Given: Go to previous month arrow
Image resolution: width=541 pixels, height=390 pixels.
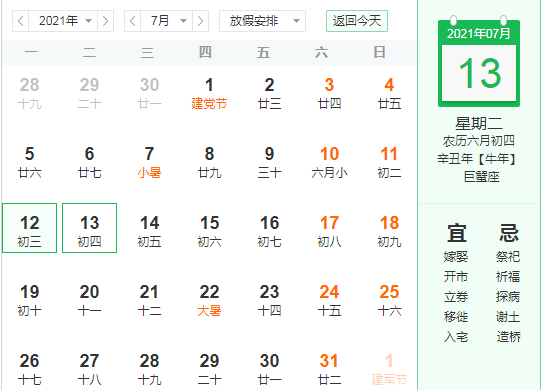Looking at the screenshot, I should point(132,21).
